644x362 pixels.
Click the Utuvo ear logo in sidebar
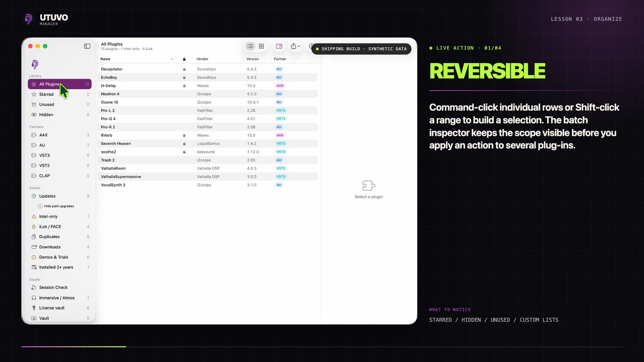(x=35, y=64)
